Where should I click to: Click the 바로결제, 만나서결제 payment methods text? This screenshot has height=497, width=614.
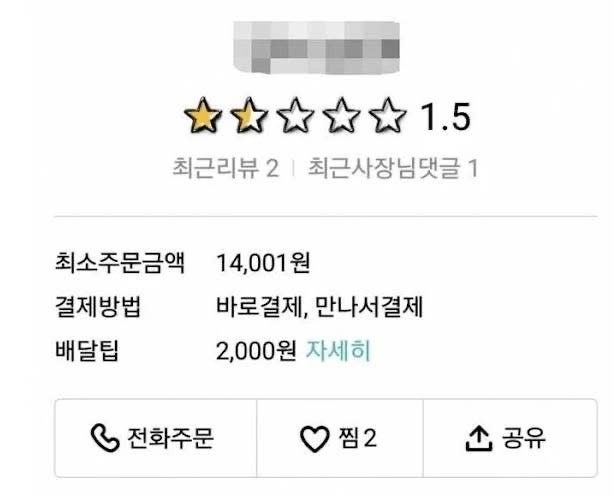click(x=319, y=306)
